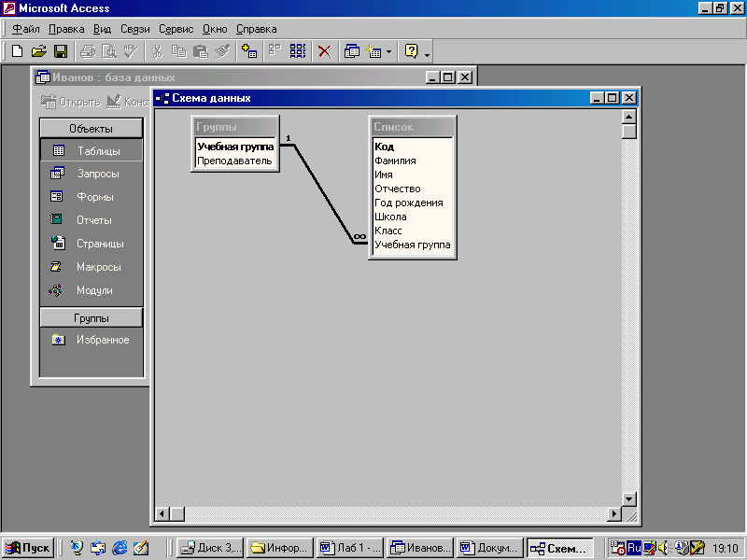Open the Связи menu

coord(134,29)
